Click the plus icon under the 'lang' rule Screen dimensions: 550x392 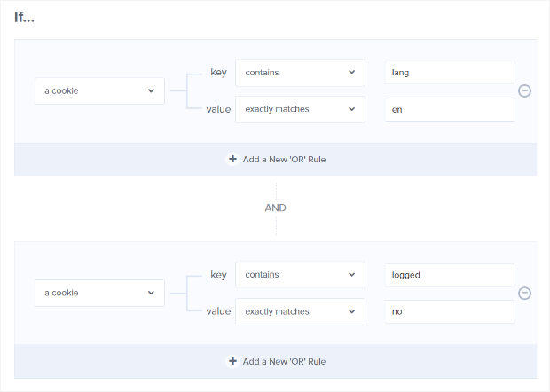coord(232,160)
